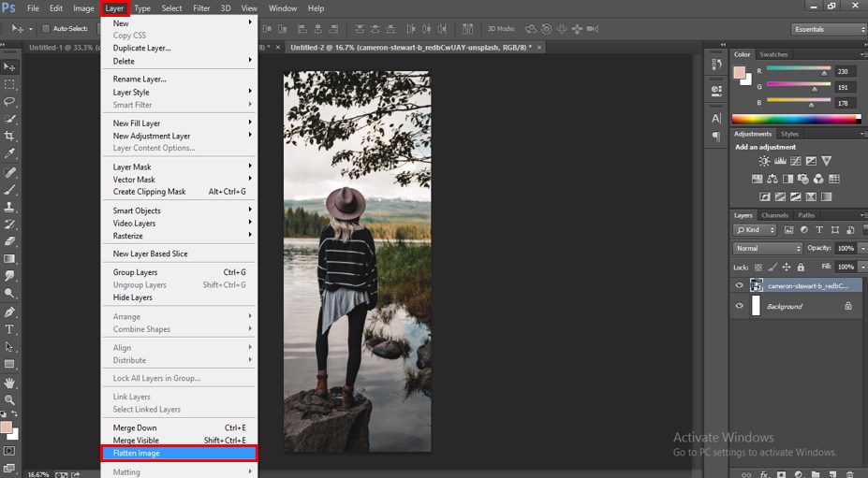Screen dimensions: 868x478
Task: Open the collapsed Paragraph panel icon
Action: (715, 136)
